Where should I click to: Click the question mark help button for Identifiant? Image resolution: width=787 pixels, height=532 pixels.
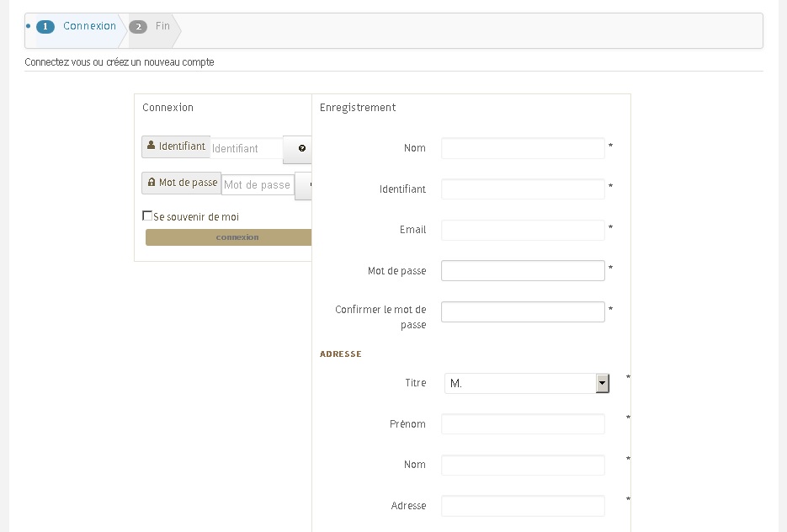300,149
